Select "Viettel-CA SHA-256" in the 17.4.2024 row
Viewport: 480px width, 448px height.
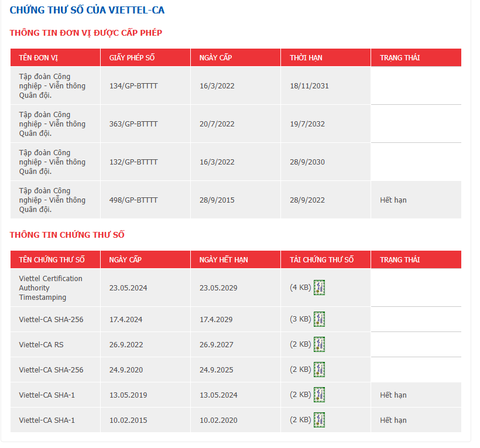pyautogui.click(x=51, y=319)
